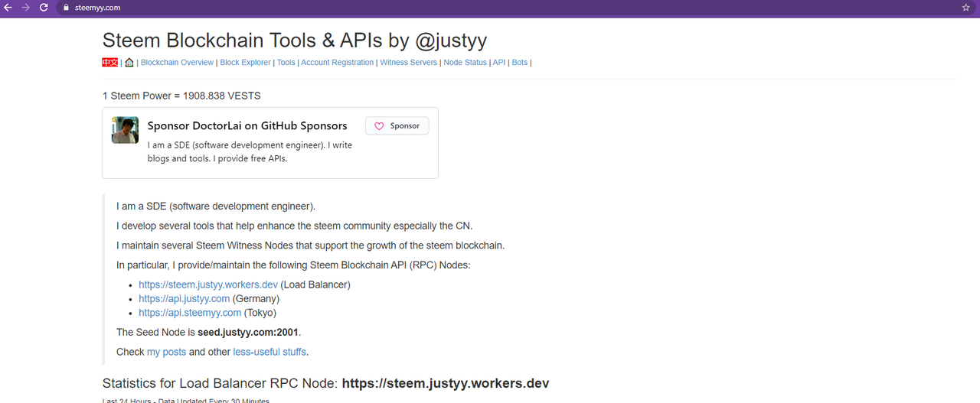The image size is (980, 403).
Task: Reload the page with the refresh icon
Action: (x=44, y=7)
